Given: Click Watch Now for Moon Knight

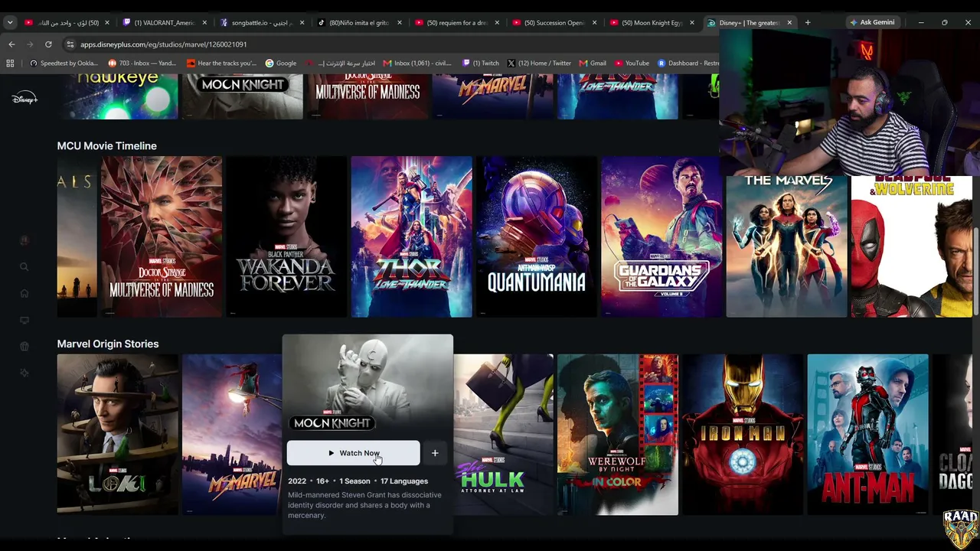Looking at the screenshot, I should (354, 453).
